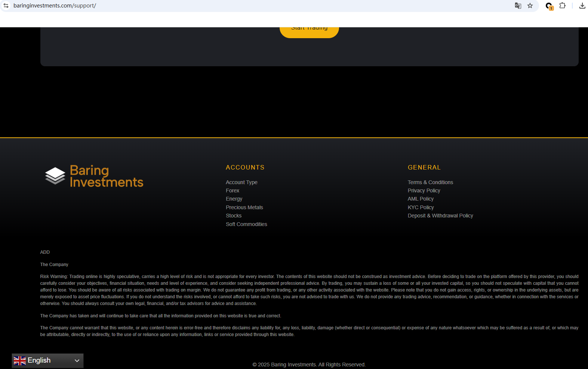Click the GENERAL footer heading
This screenshot has height=369, width=588.
pos(424,167)
